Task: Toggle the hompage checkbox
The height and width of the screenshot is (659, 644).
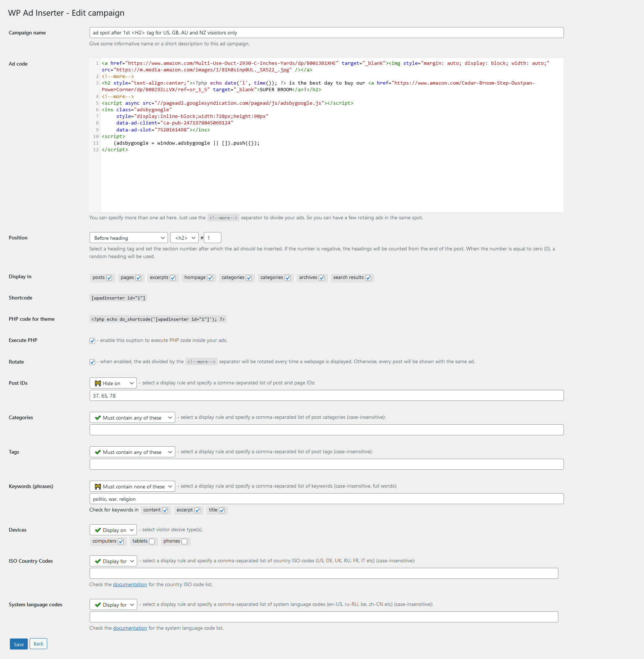Action: [x=210, y=278]
